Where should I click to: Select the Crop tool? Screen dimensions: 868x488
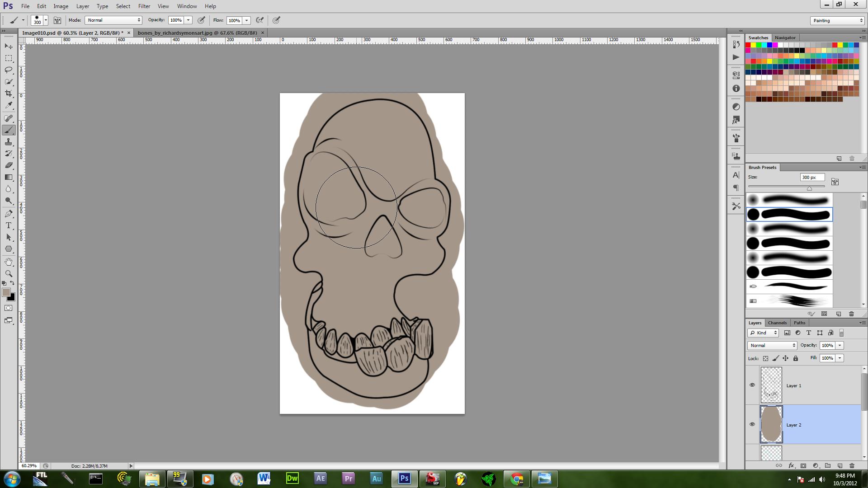tap(9, 94)
